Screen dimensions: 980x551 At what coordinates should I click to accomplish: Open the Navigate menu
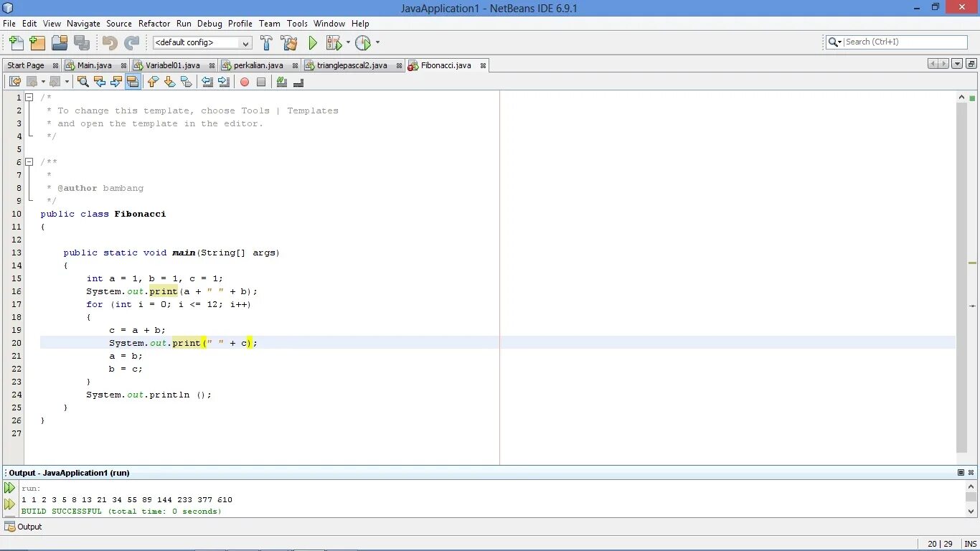point(84,23)
